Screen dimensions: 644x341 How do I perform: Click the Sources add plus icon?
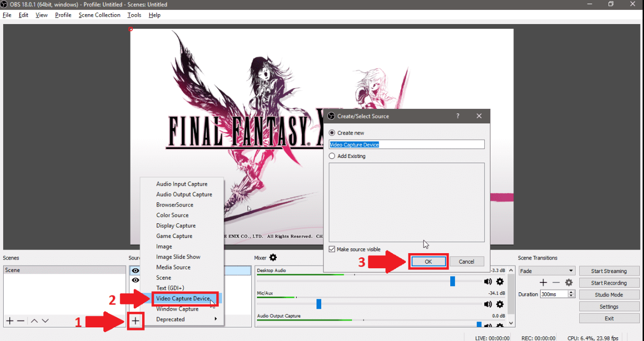tap(135, 321)
